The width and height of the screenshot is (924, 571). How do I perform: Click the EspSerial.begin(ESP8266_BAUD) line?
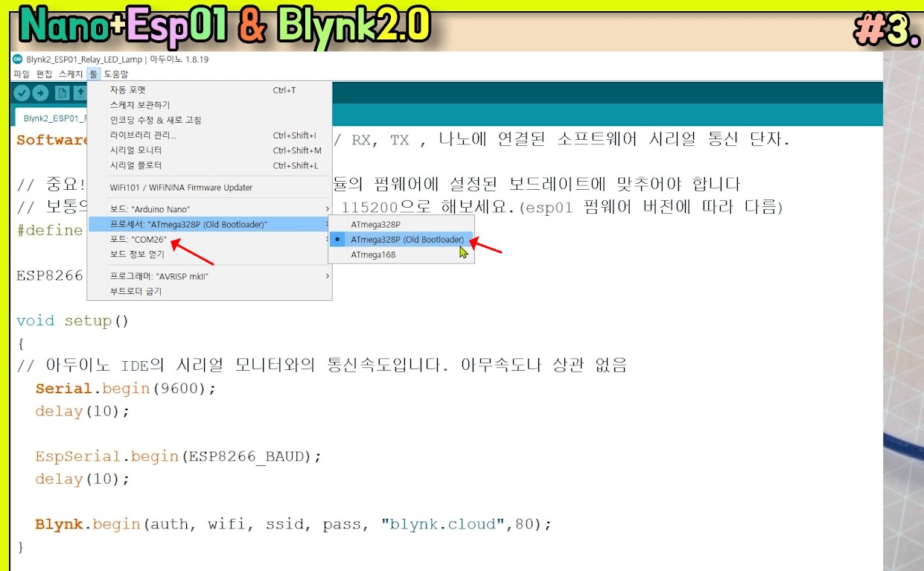pos(179,456)
